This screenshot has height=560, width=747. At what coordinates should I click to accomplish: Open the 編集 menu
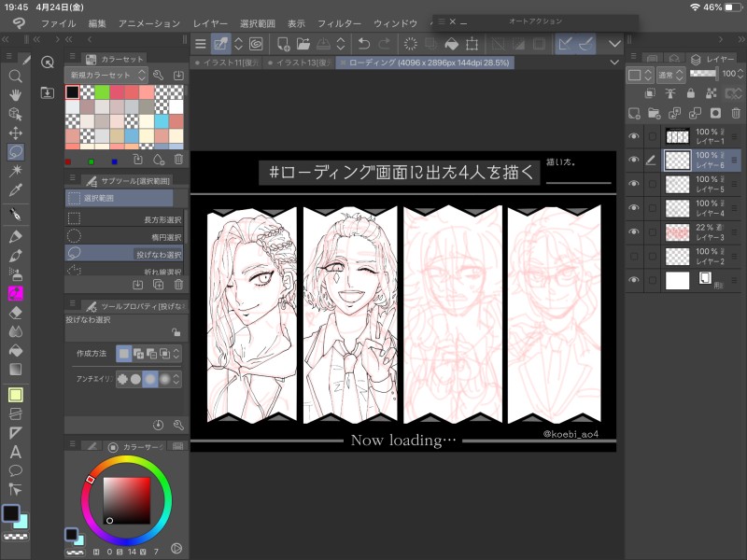(x=97, y=23)
